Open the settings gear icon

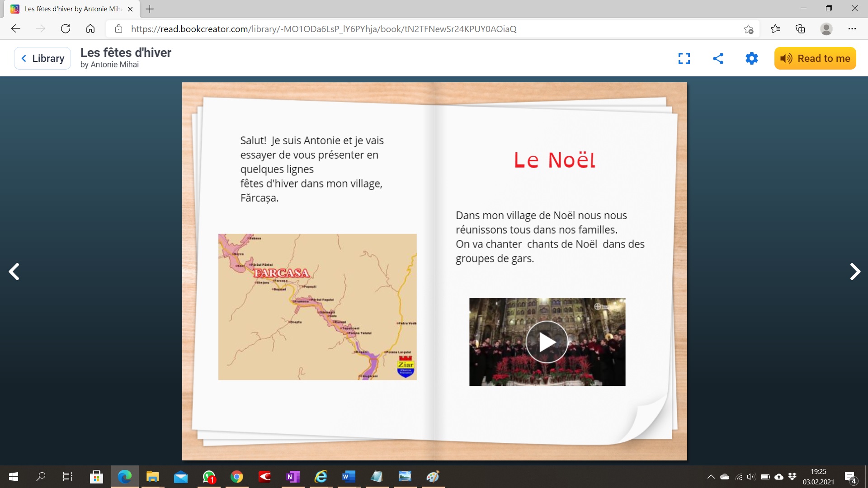pyautogui.click(x=751, y=58)
